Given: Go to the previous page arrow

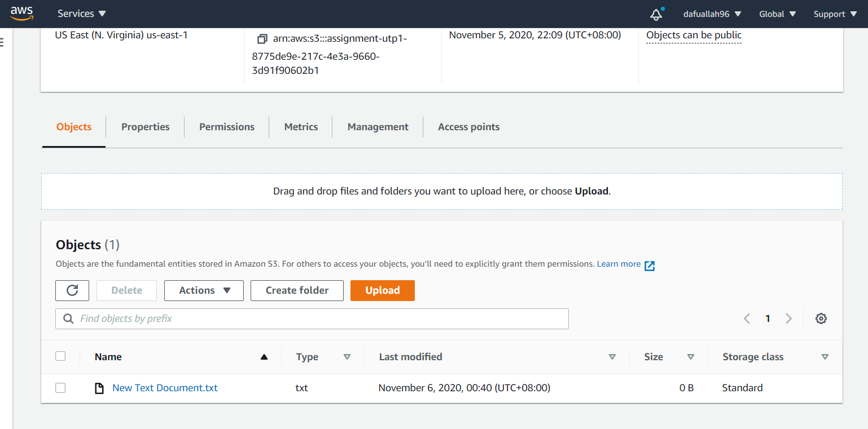Looking at the screenshot, I should point(747,319).
